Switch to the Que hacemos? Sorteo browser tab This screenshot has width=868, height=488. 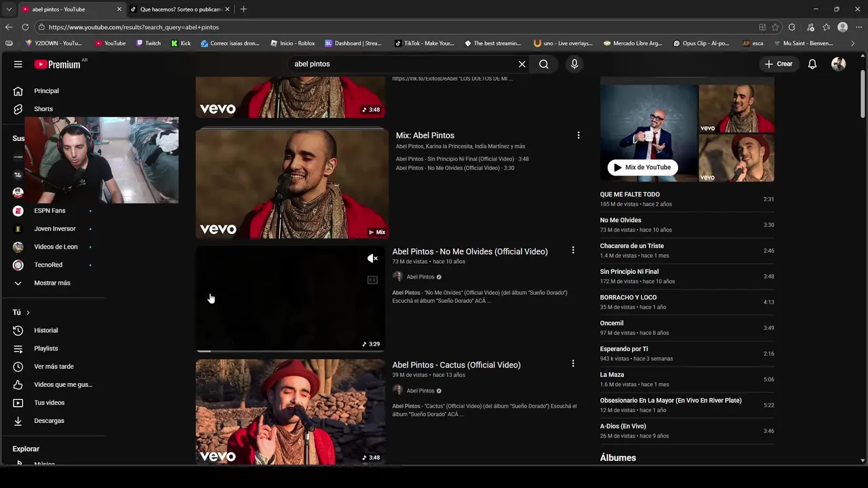[x=180, y=9]
